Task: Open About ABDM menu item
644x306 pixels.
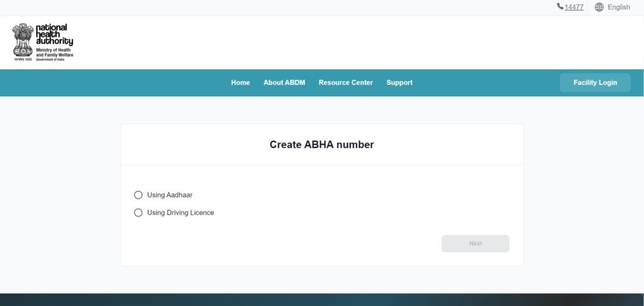Action: coord(284,82)
